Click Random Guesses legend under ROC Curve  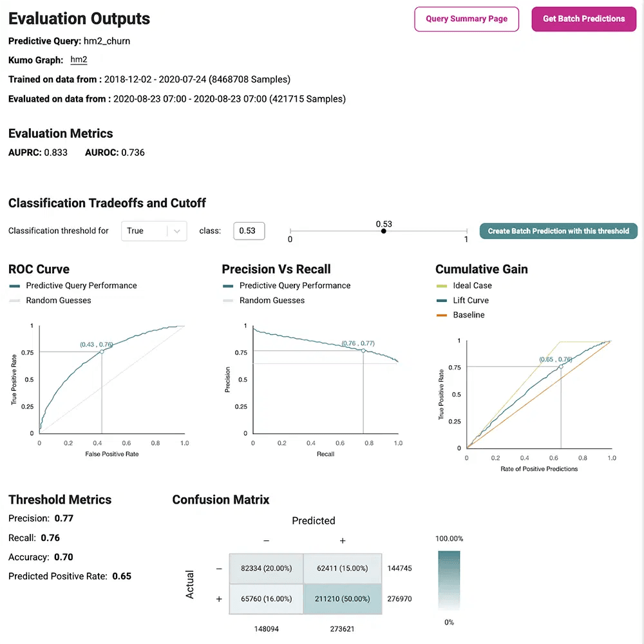(x=58, y=300)
